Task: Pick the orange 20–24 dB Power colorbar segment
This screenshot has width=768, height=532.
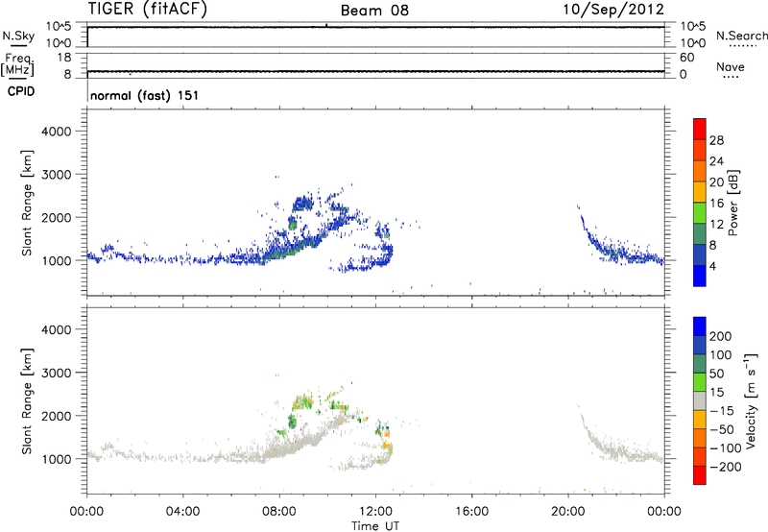Action: tap(700, 172)
